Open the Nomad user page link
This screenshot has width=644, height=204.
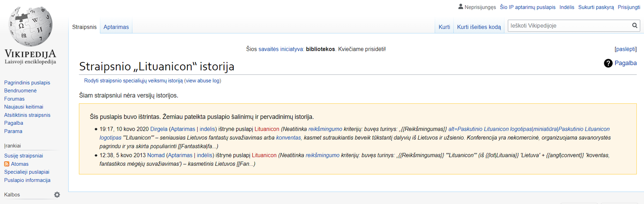pyautogui.click(x=156, y=155)
